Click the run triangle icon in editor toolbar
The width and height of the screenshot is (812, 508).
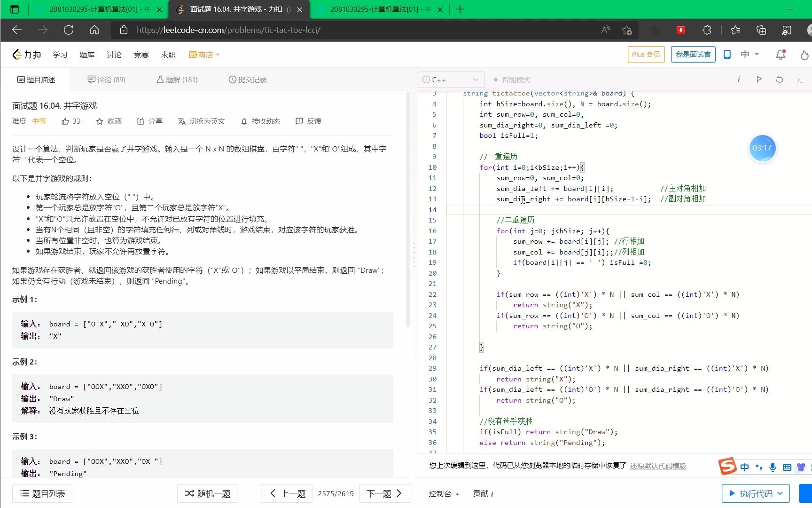[759, 79]
